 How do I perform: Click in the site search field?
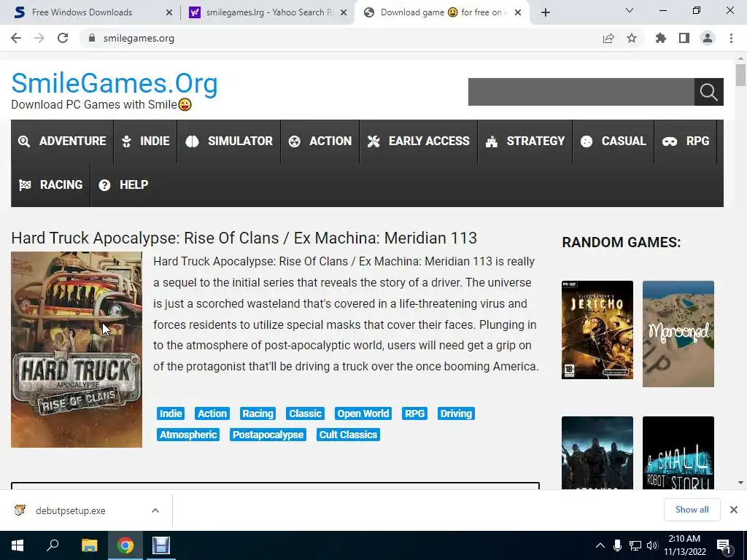(581, 92)
